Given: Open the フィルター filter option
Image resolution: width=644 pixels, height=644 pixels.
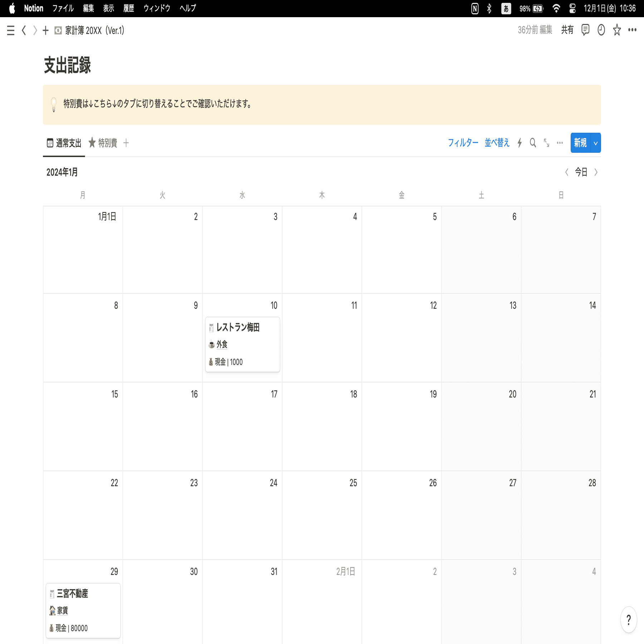Looking at the screenshot, I should point(463,143).
